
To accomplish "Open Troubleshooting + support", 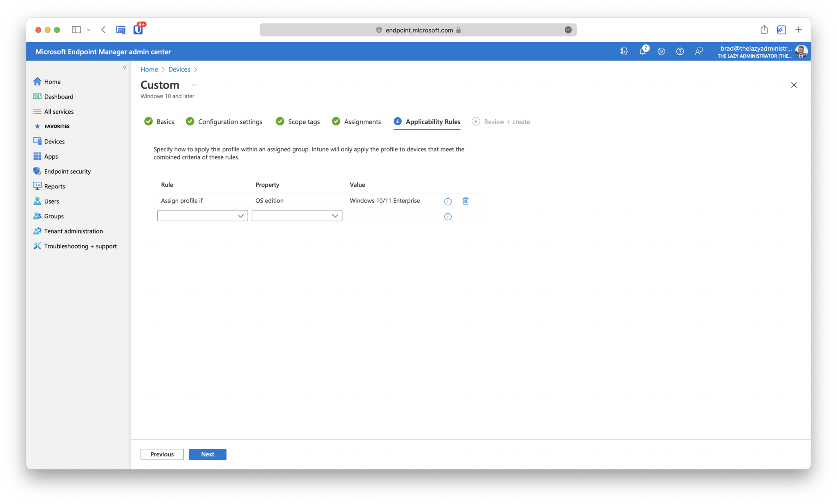I will pyautogui.click(x=75, y=246).
